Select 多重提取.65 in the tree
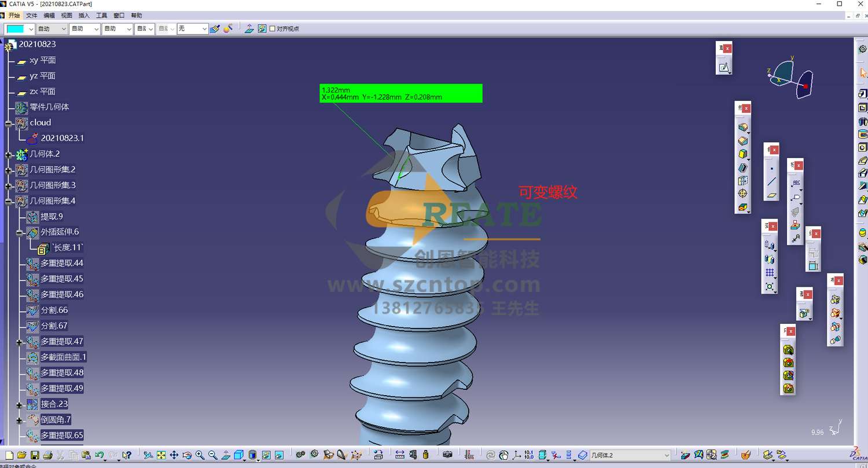 [x=61, y=436]
